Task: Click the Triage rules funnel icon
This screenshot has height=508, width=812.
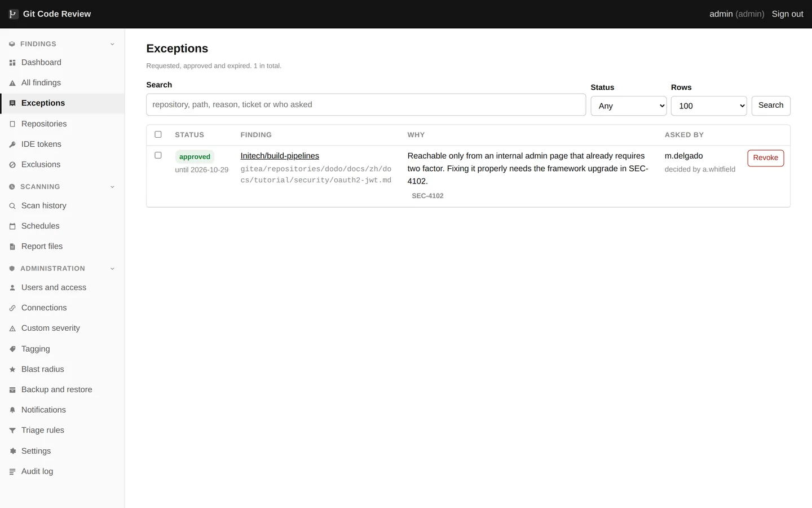Action: click(12, 431)
